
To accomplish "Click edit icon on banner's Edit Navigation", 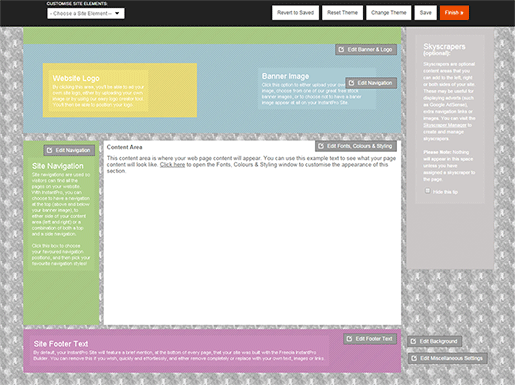I will (351, 83).
